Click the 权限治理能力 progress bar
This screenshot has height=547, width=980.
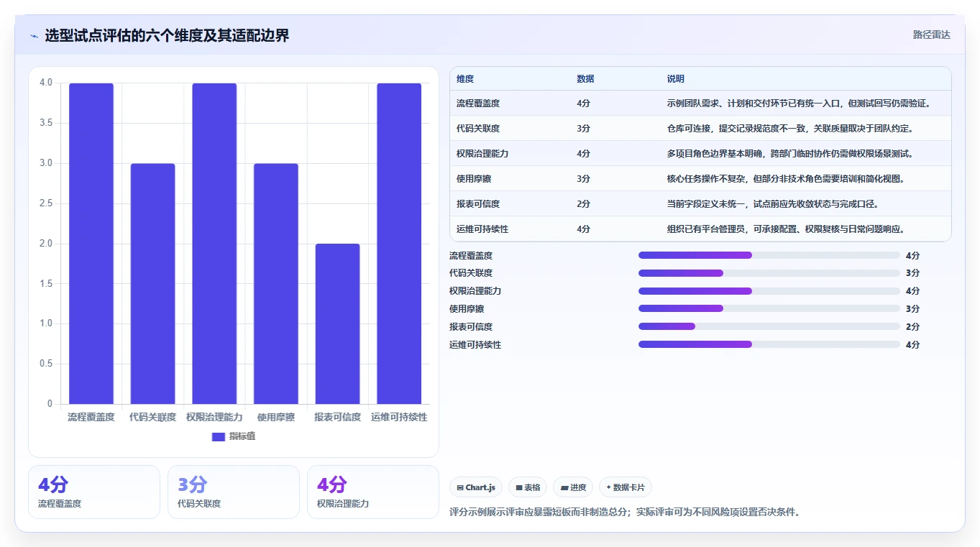point(769,291)
